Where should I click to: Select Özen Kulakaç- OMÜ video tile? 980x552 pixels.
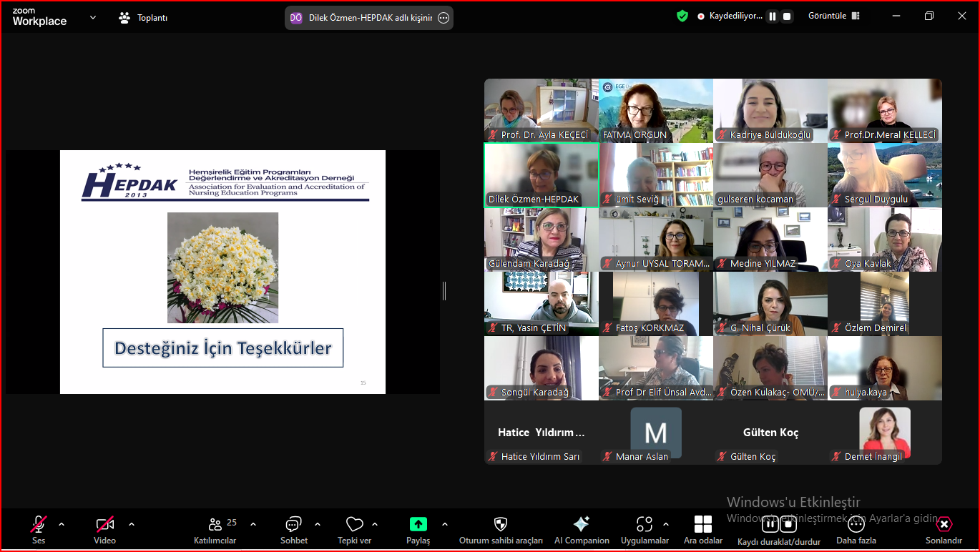[770, 368]
